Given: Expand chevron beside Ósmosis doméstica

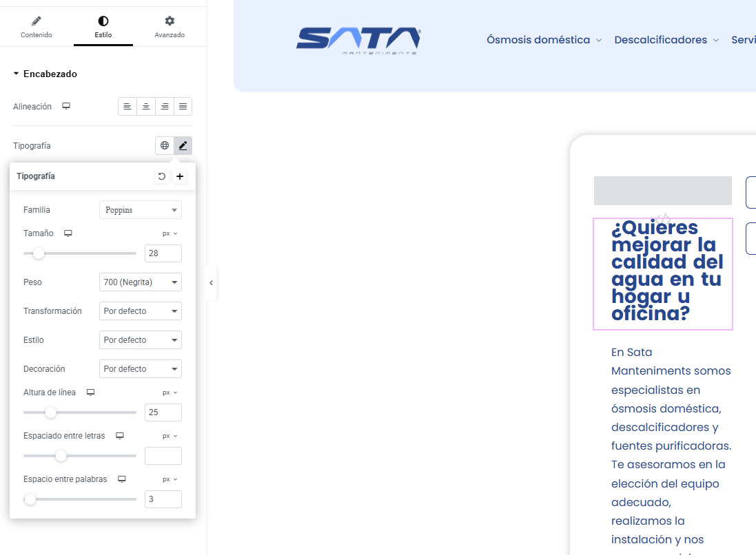Looking at the screenshot, I should pyautogui.click(x=599, y=41).
